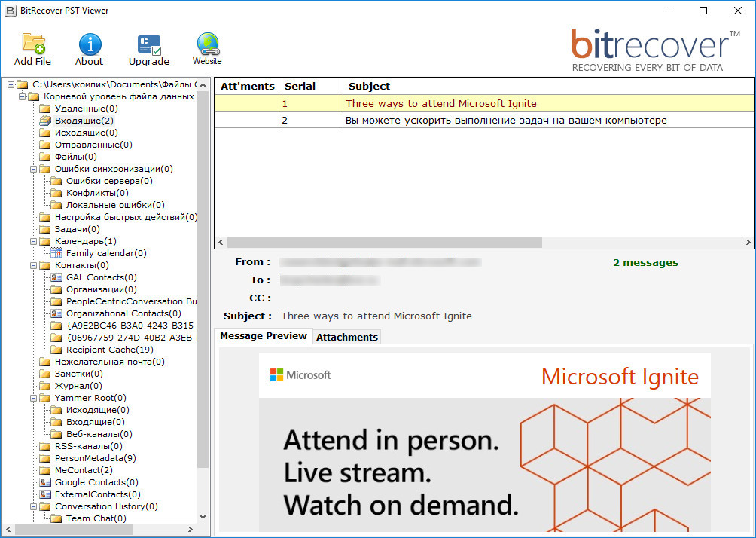This screenshot has height=538, width=756.
Task: Click the previewed Subject line text
Action: pos(376,316)
